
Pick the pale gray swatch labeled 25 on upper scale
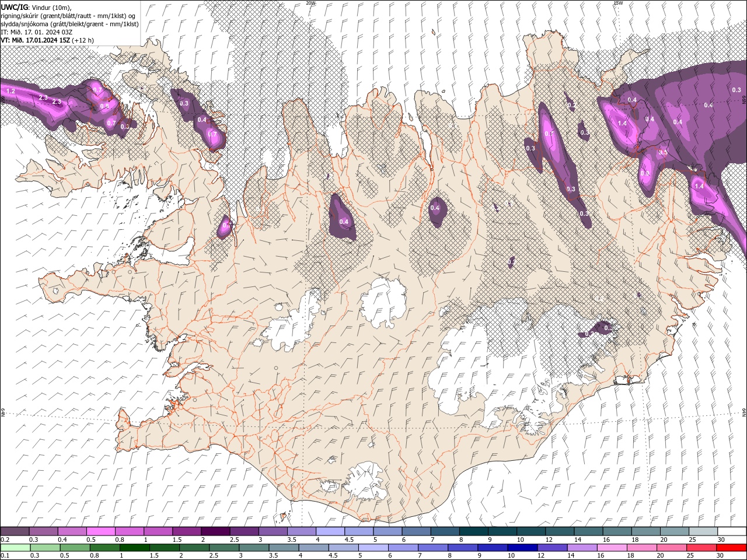[x=703, y=531]
